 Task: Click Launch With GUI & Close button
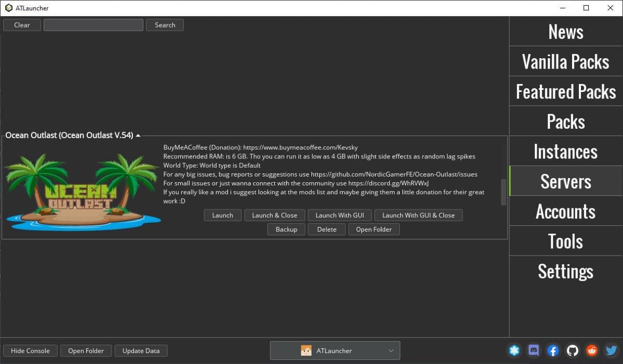(x=418, y=215)
